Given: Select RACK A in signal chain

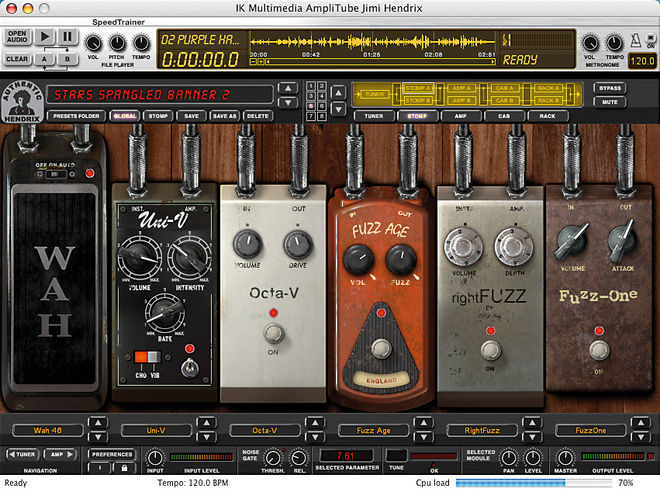Looking at the screenshot, I should pos(548,88).
